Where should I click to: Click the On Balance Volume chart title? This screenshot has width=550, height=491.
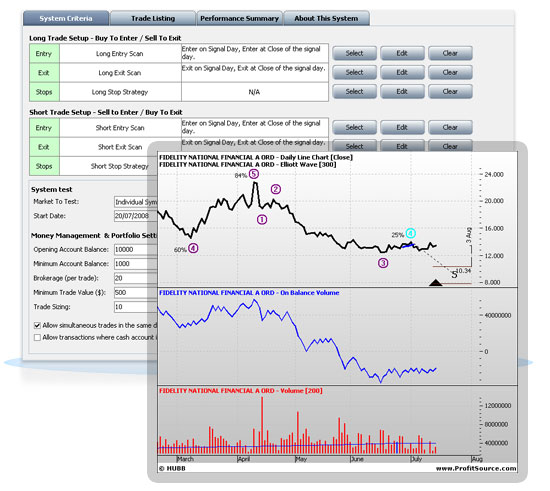(249, 293)
